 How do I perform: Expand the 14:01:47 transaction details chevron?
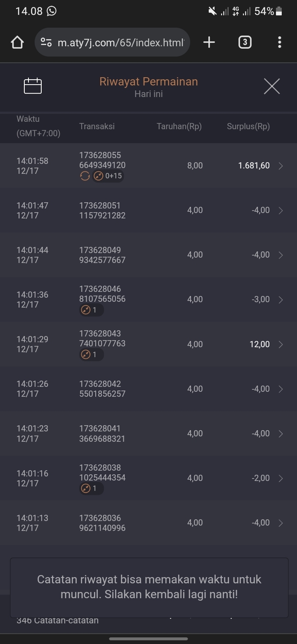pos(281,211)
